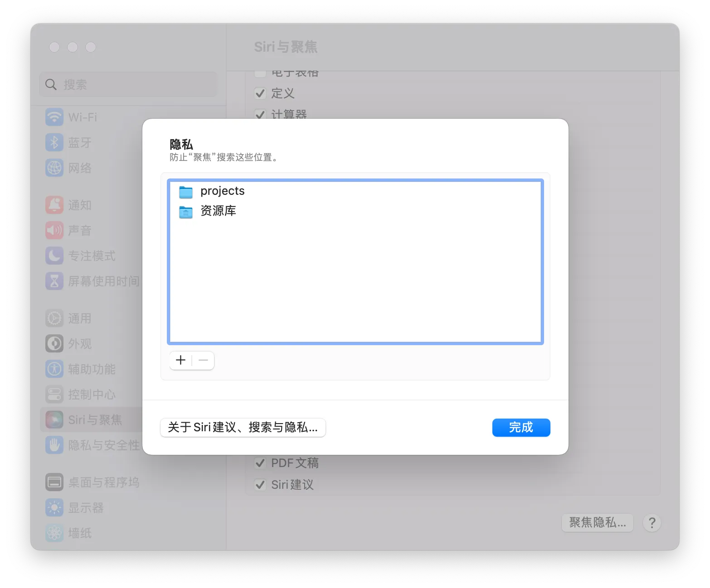Click the 完成 button
Image resolution: width=710 pixels, height=588 pixels.
(x=521, y=427)
